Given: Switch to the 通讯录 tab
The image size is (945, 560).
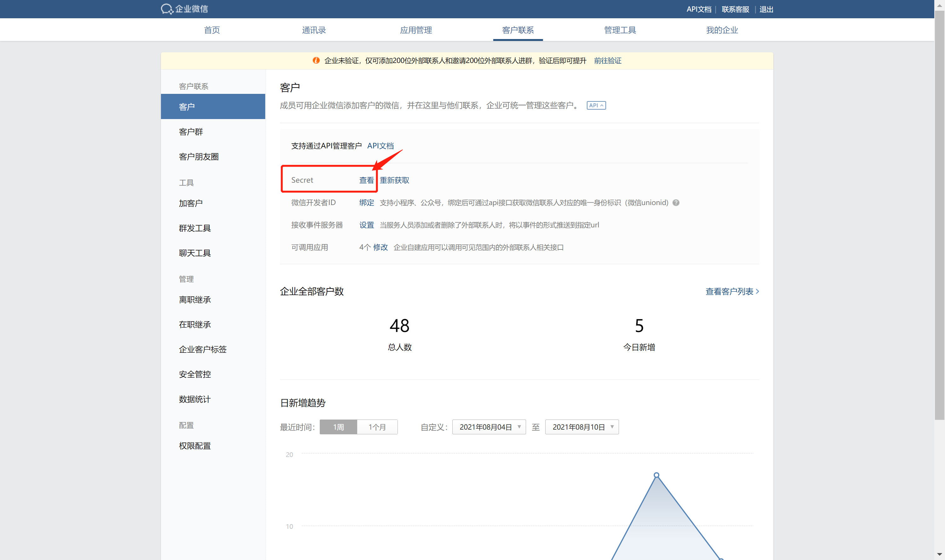Looking at the screenshot, I should [314, 30].
